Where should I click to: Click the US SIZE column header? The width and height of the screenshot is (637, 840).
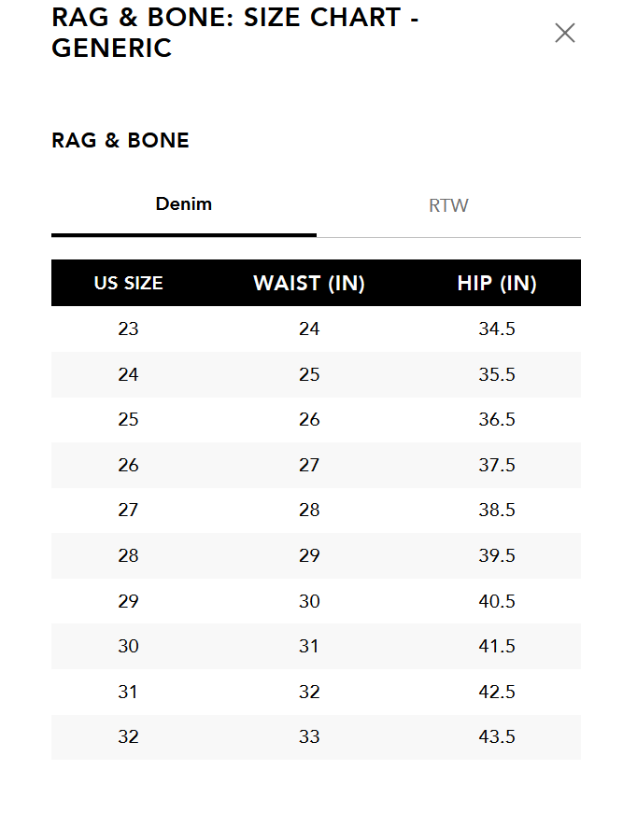point(129,284)
